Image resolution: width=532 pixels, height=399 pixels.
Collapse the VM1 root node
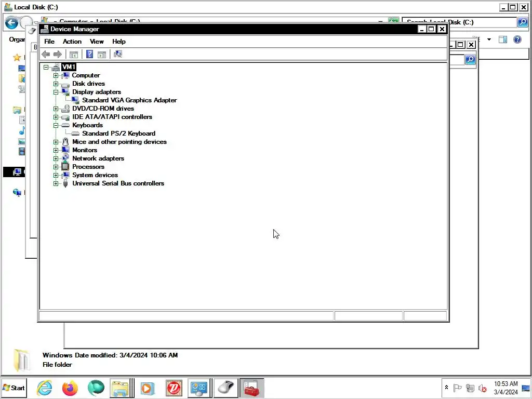(46, 67)
